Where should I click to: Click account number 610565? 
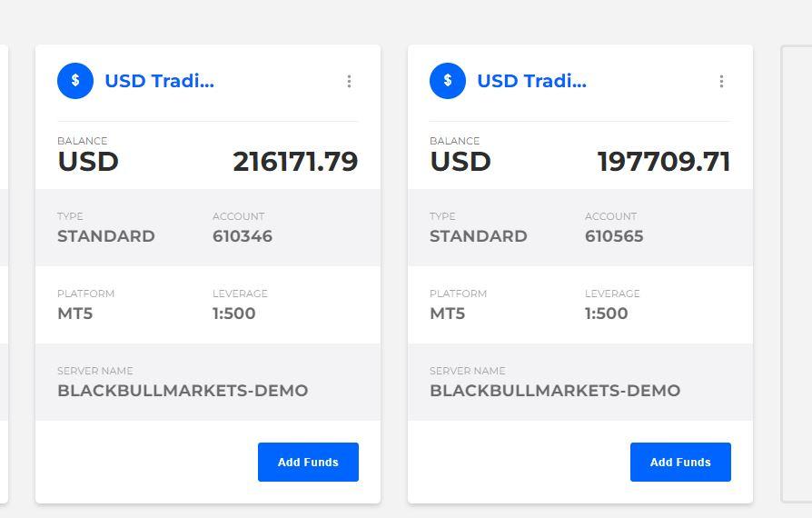614,236
